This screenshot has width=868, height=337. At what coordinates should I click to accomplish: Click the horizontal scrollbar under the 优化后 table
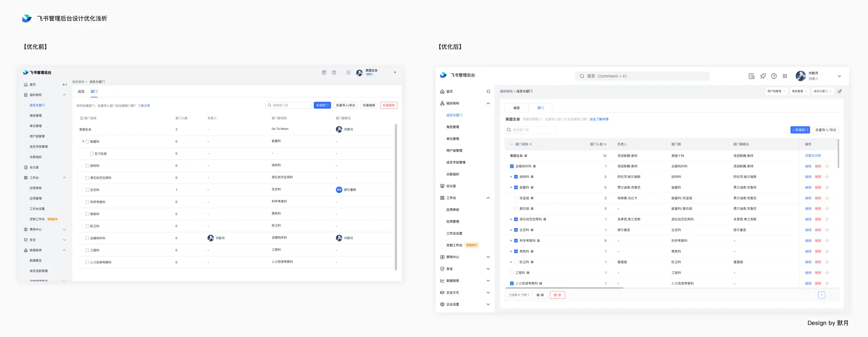coord(564,288)
